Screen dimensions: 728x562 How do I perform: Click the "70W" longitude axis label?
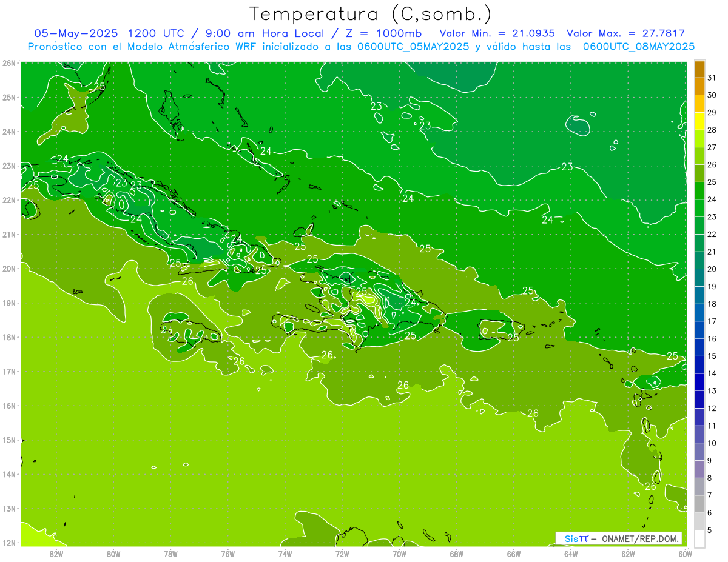(399, 554)
